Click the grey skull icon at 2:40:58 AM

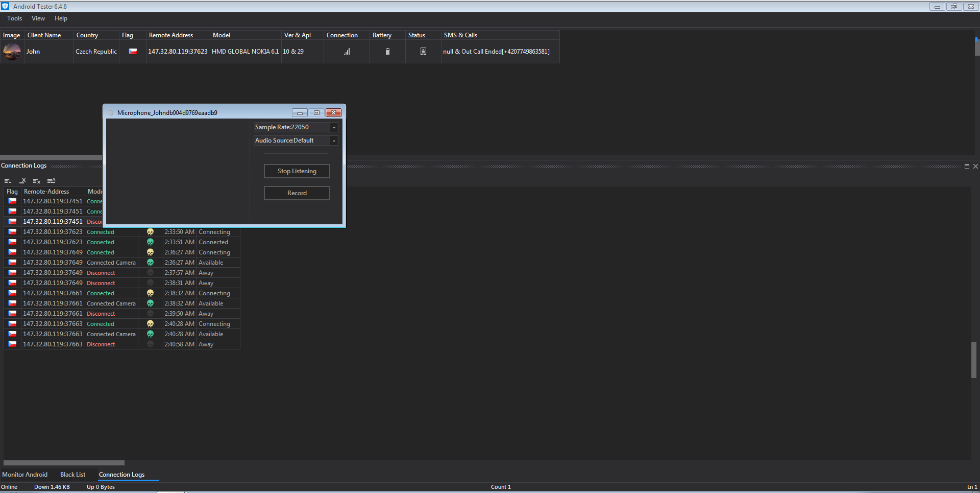click(150, 344)
